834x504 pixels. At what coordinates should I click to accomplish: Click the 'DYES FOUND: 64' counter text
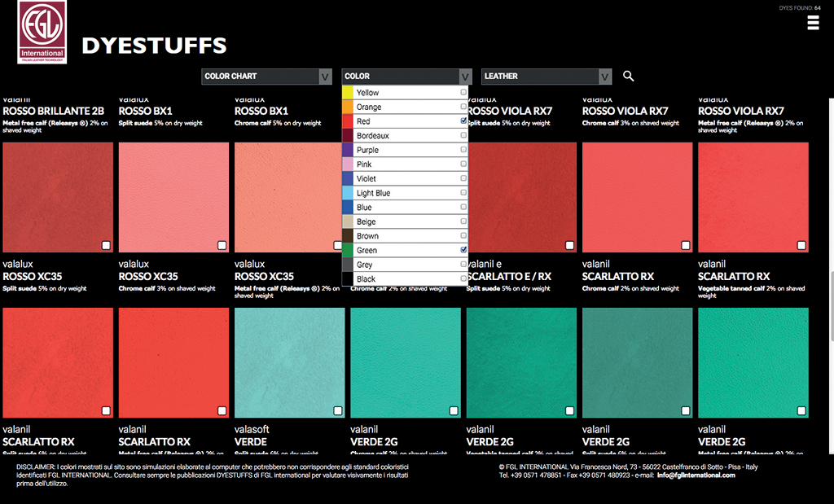[800, 8]
